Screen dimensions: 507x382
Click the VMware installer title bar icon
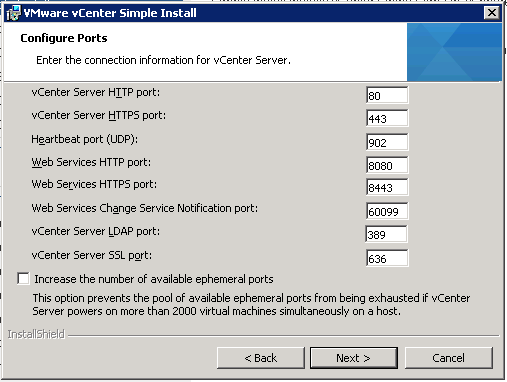[x=13, y=13]
